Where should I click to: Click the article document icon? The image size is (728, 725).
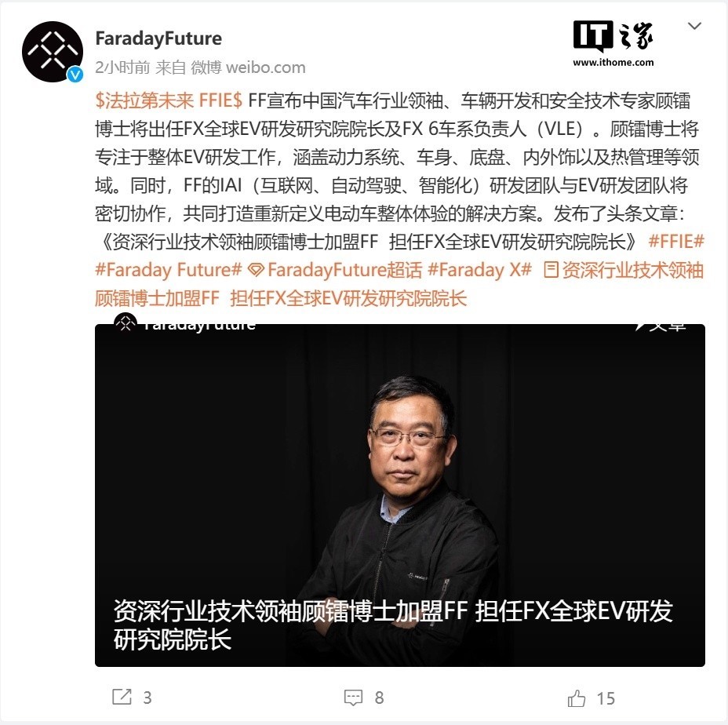coord(551,269)
